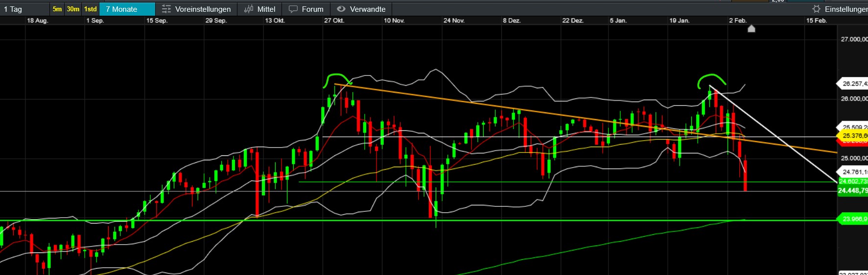Open the Einstellungen chart settings

coord(845,9)
